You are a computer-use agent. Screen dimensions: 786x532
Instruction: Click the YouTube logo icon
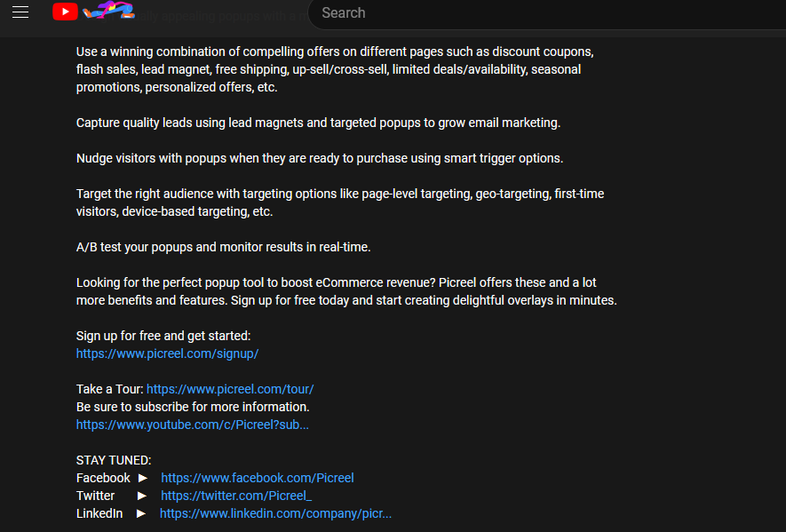pyautogui.click(x=65, y=12)
